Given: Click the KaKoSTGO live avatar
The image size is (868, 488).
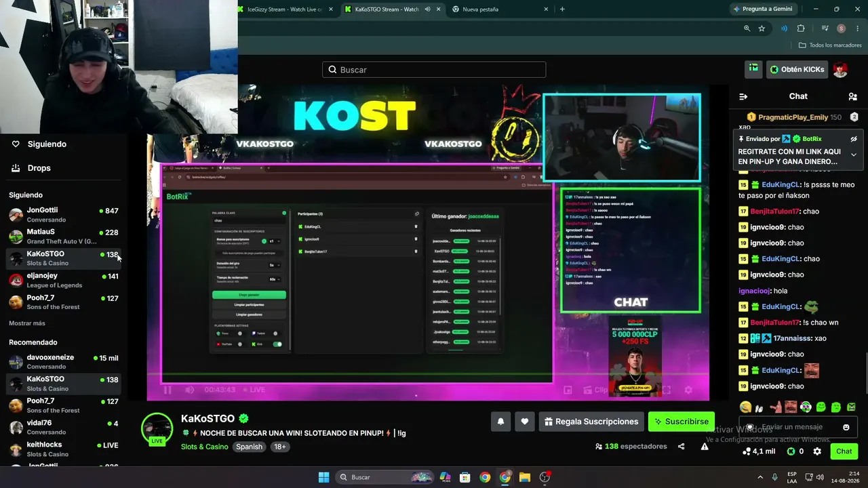Looking at the screenshot, I should (157, 429).
